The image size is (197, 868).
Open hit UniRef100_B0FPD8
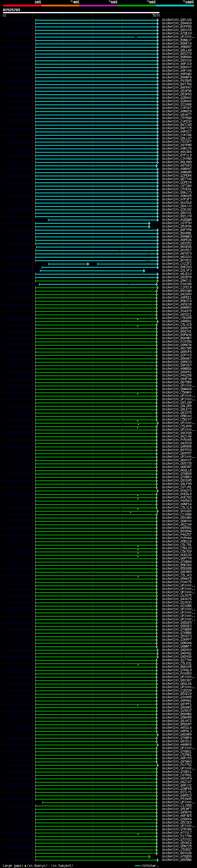(x=176, y=26)
